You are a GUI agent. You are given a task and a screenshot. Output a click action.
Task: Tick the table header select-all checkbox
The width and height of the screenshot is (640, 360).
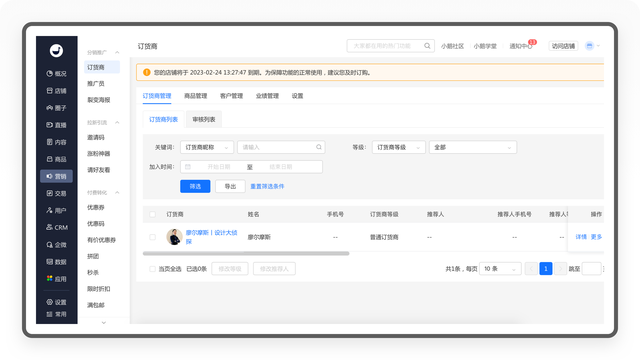(153, 214)
